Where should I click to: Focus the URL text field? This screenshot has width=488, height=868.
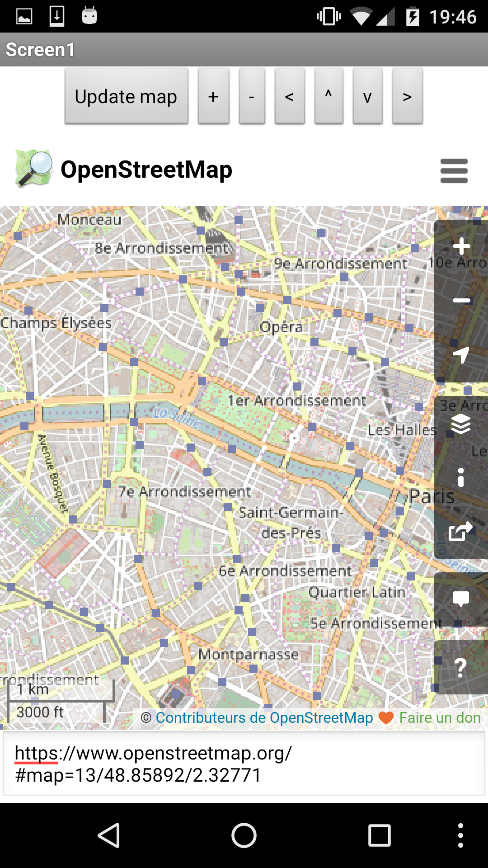click(244, 764)
